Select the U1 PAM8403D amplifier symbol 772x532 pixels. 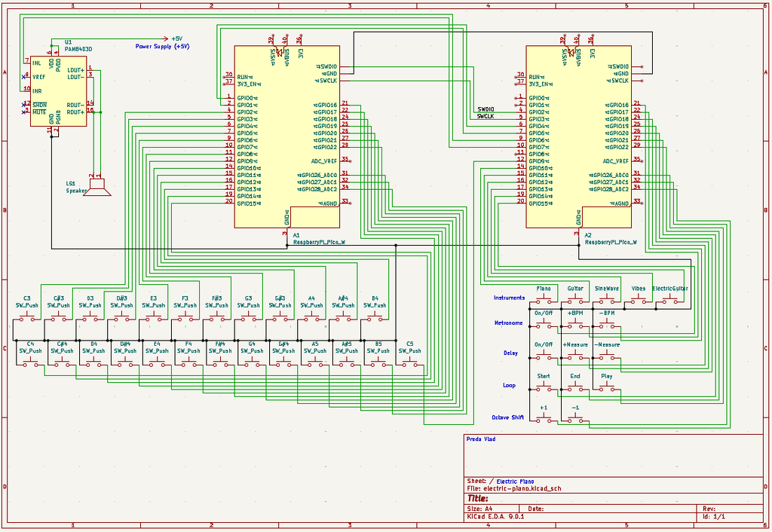59,91
